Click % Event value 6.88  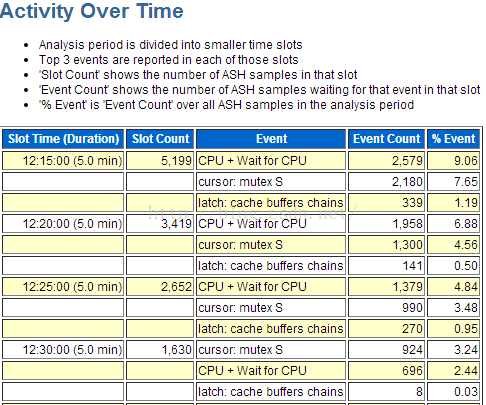tap(466, 223)
